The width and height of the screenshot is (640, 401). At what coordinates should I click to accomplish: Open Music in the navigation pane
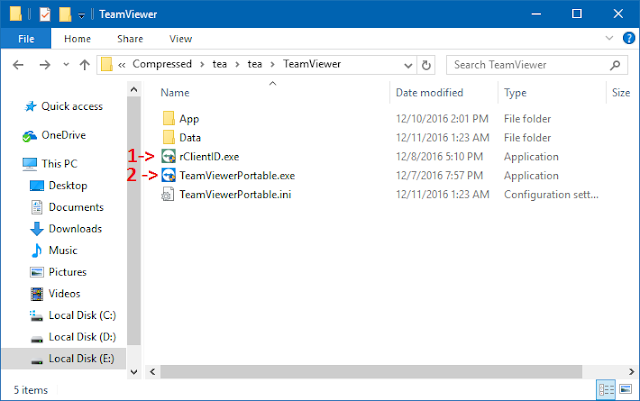tap(63, 250)
